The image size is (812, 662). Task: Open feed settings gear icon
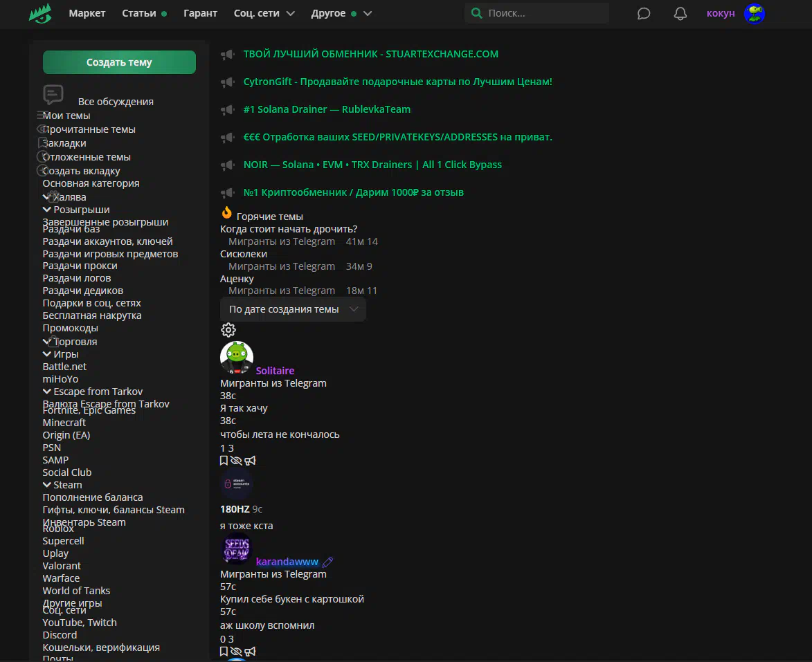click(228, 330)
